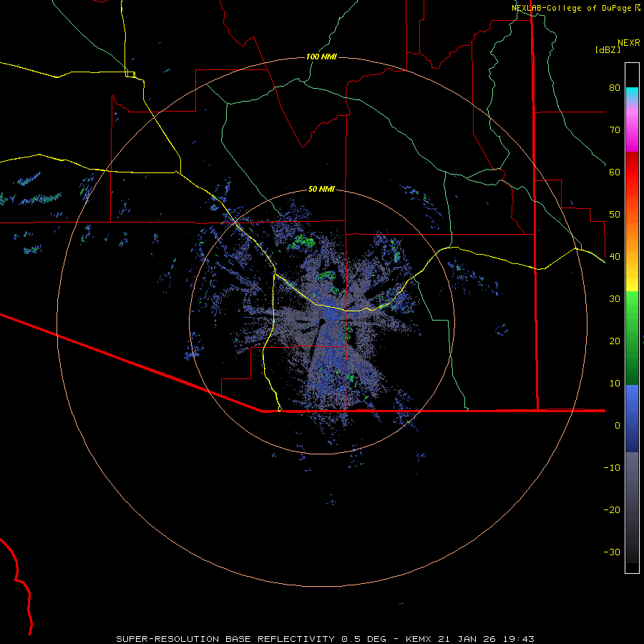Image resolution: width=644 pixels, height=644 pixels.
Task: Click the NEXR label above color scale
Action: tap(628, 43)
